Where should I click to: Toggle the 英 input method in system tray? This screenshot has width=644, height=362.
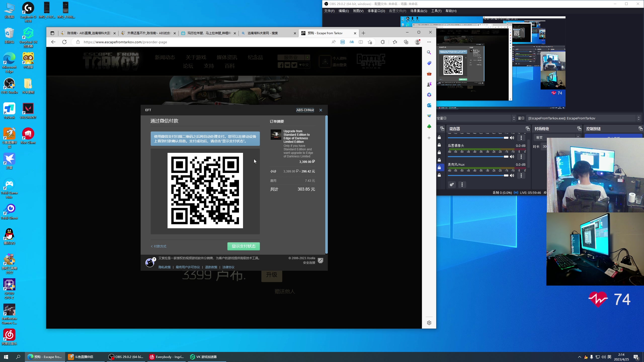(610, 357)
